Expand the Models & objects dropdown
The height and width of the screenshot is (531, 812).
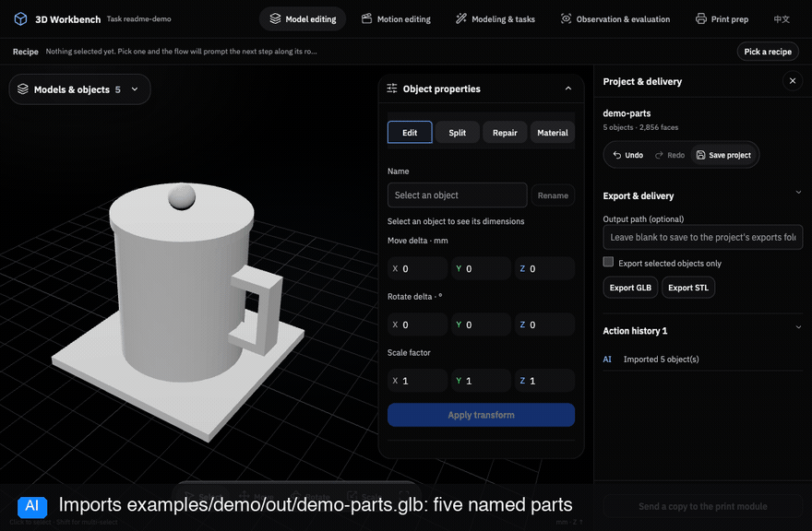(x=79, y=89)
